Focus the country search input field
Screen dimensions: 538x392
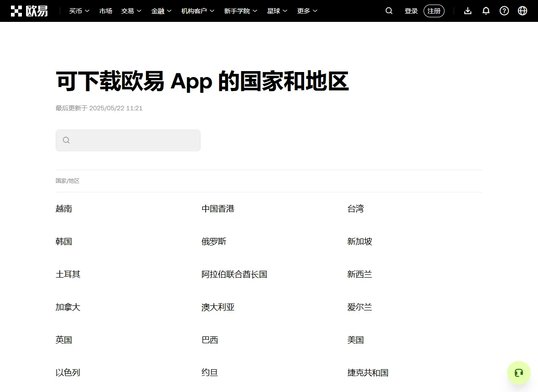(128, 140)
